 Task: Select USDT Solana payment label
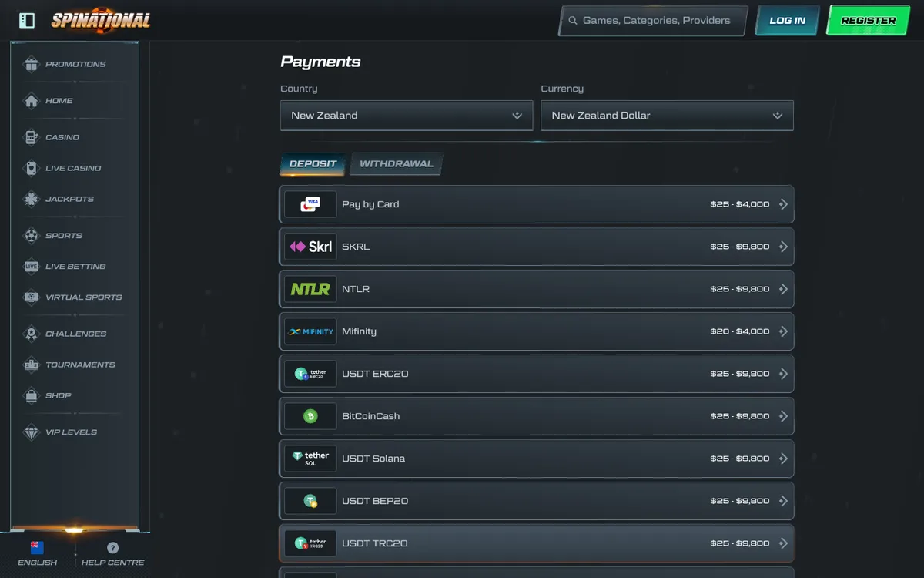click(x=373, y=459)
